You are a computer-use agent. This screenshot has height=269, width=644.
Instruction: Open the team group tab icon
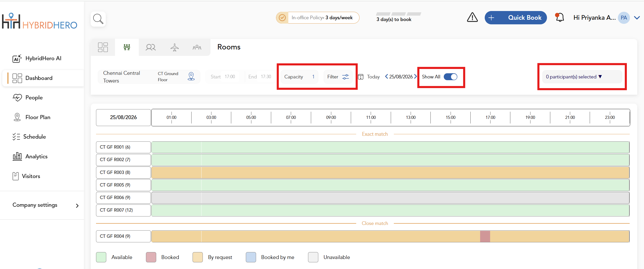pyautogui.click(x=197, y=47)
